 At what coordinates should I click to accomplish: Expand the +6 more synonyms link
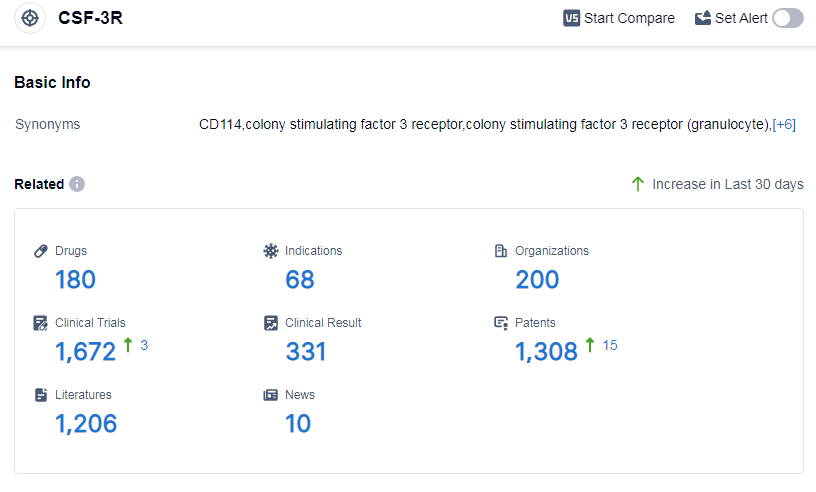tap(784, 125)
